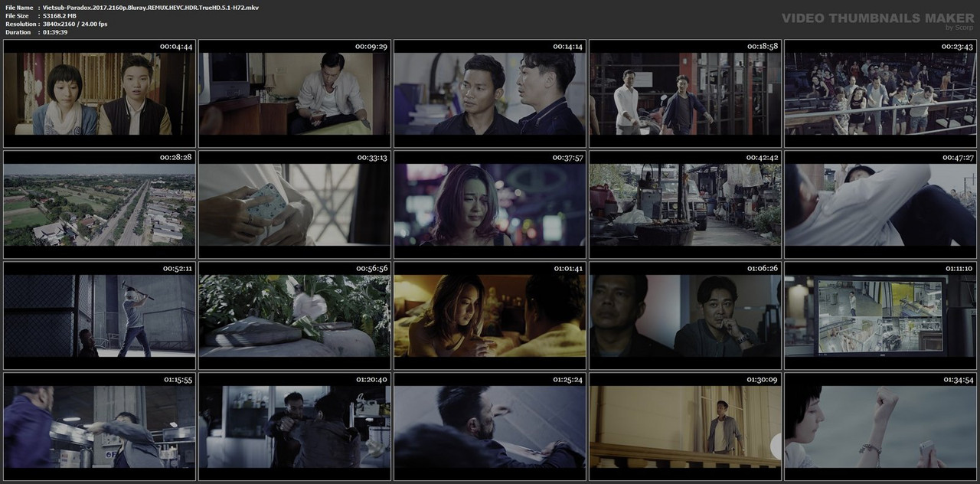Click the file size value 53168.2 MB
The height and width of the screenshot is (484, 980).
click(65, 16)
